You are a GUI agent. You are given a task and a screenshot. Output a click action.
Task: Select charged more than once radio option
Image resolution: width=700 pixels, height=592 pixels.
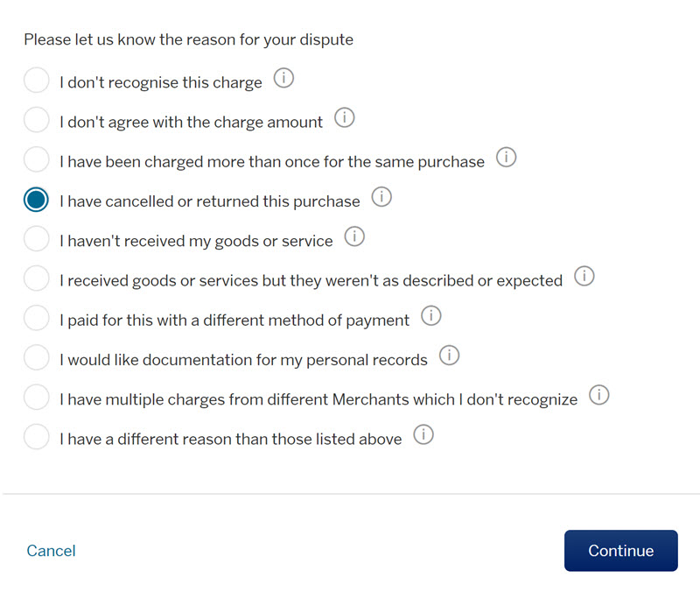(37, 160)
